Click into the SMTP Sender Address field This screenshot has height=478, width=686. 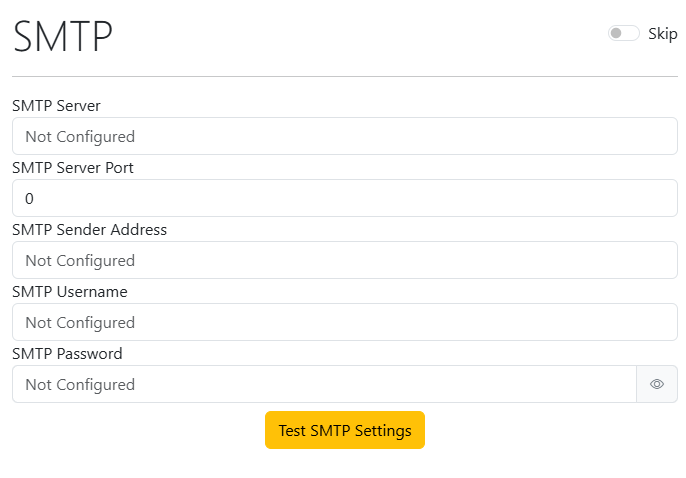pos(344,260)
